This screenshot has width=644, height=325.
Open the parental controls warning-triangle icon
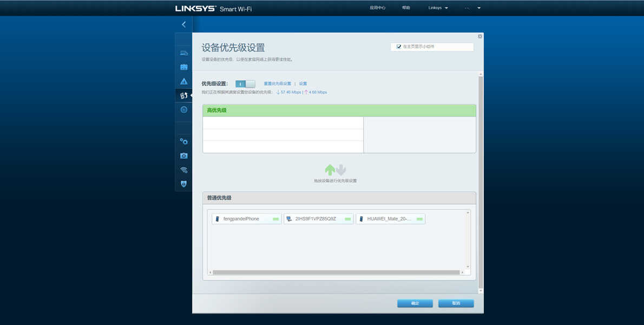click(x=183, y=81)
